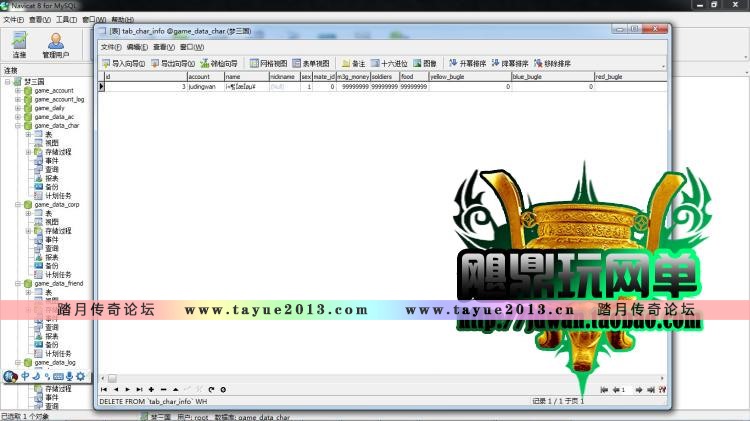750x421 pixels.
Task: Switch to 表单视图 form view
Action: point(311,63)
